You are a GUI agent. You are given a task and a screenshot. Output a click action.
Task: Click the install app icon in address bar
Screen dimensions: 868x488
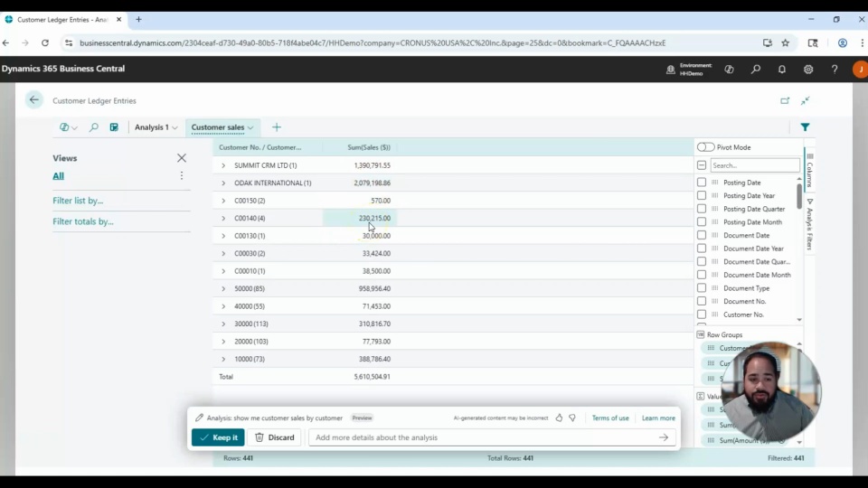tap(768, 42)
